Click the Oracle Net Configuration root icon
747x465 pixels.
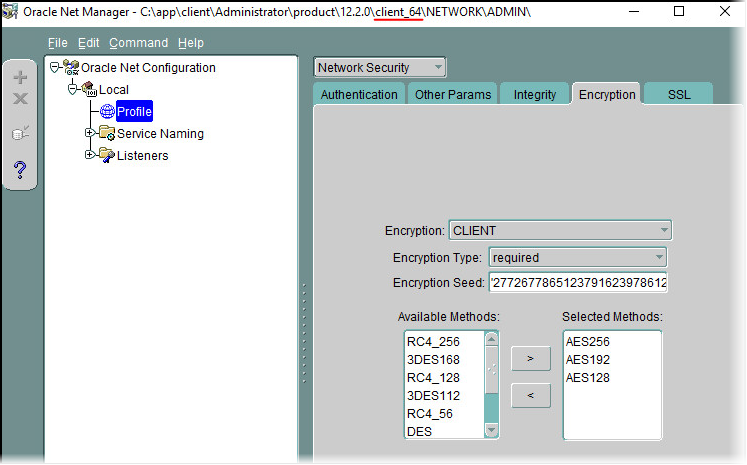tap(70, 68)
